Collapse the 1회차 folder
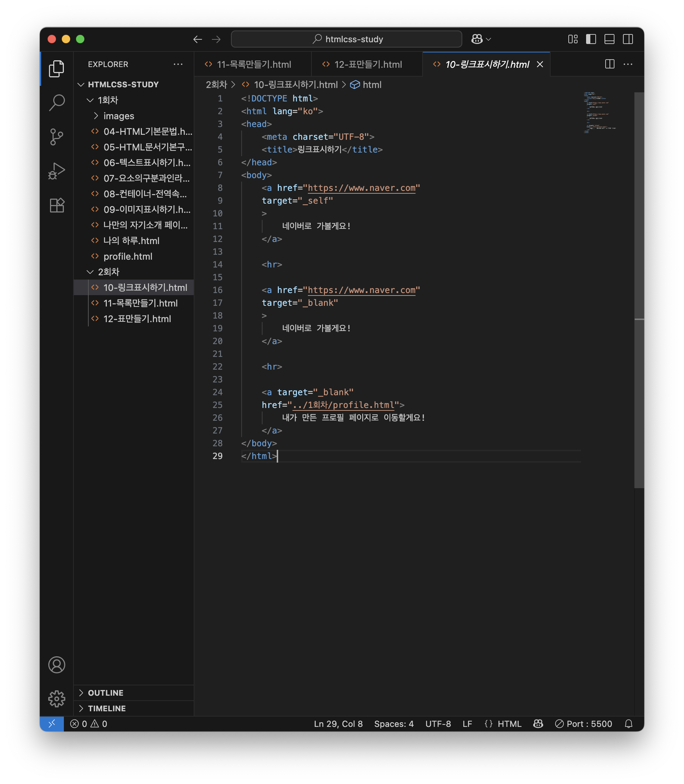 point(107,100)
